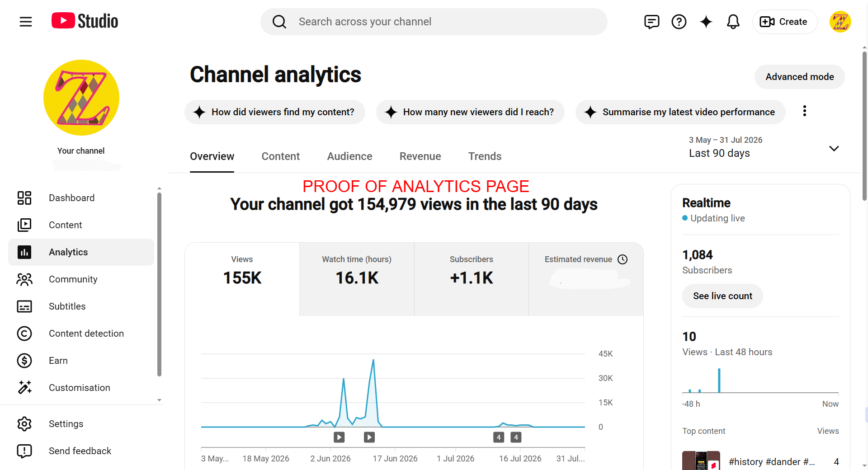Click 'Summarise my latest video performance' chip
868x470 pixels.
(680, 112)
